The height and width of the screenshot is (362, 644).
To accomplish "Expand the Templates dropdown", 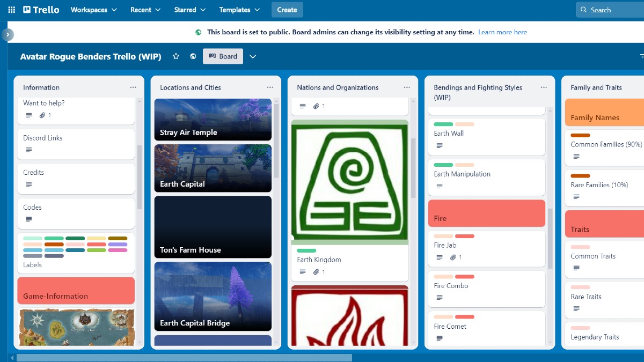I will tap(239, 9).
